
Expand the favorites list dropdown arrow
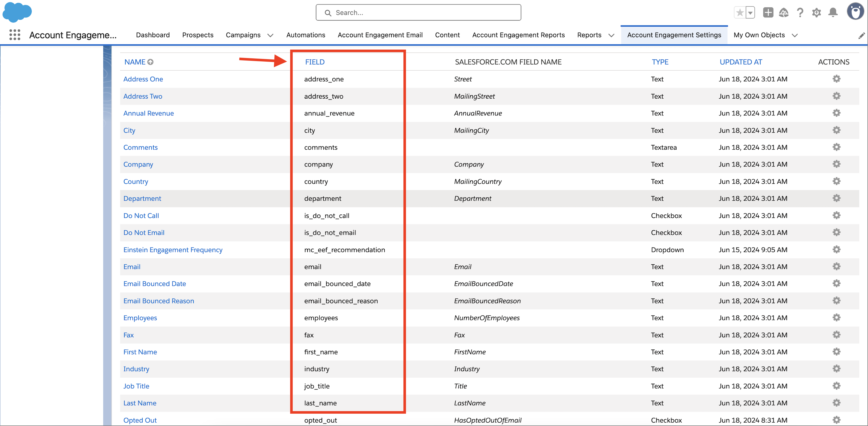click(x=750, y=12)
